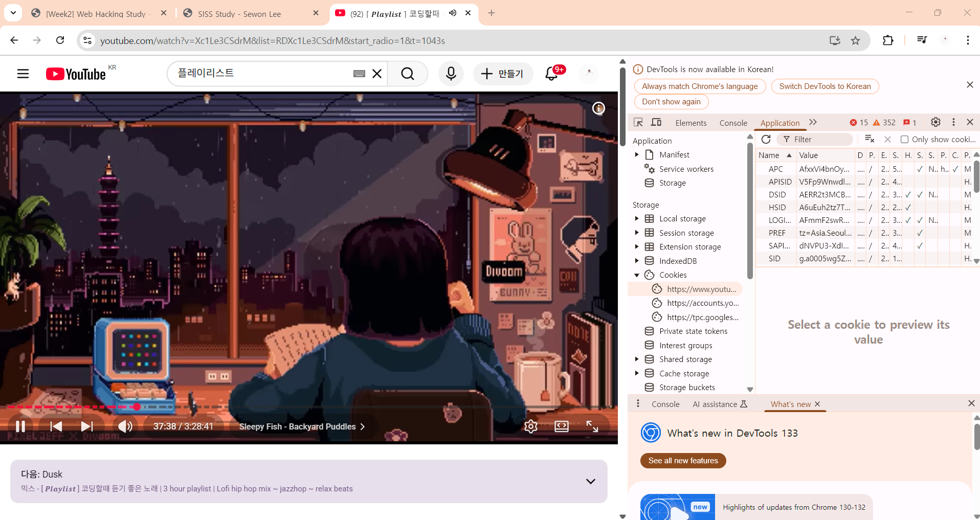The image size is (980, 520).
Task: Open YouTube notifications bell
Action: (551, 74)
